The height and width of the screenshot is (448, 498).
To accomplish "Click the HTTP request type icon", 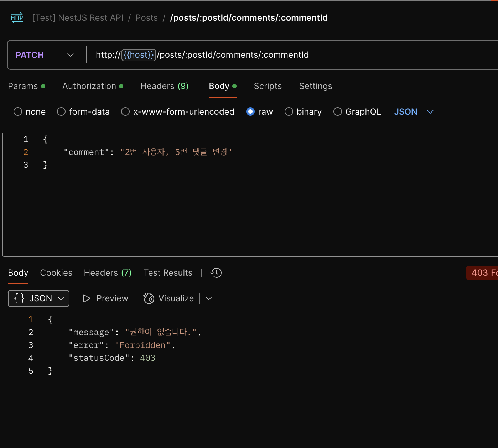I will pyautogui.click(x=17, y=18).
